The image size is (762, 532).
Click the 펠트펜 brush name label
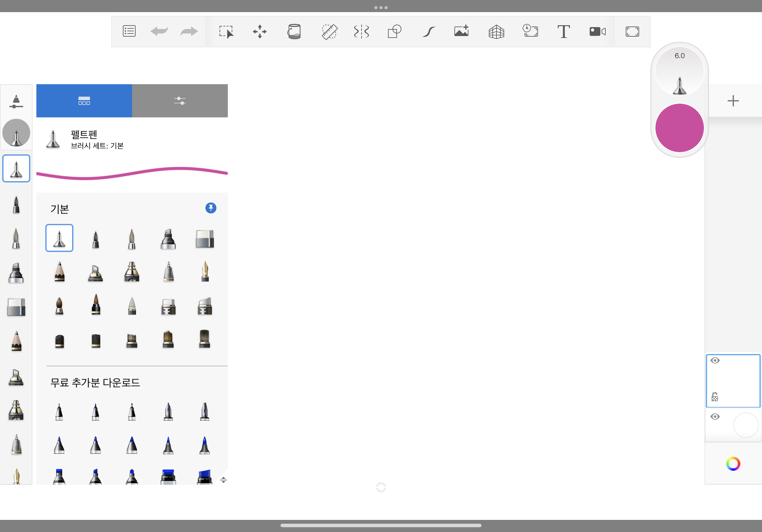(84, 134)
